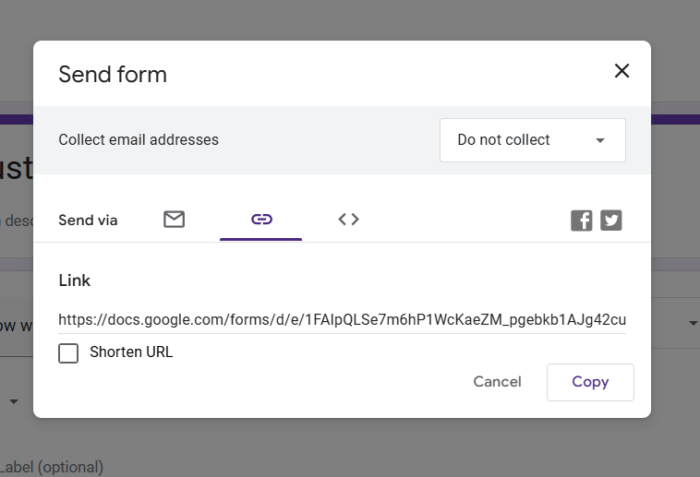Click the arrow beside Do not collect
The width and height of the screenshot is (700, 477).
(x=600, y=141)
